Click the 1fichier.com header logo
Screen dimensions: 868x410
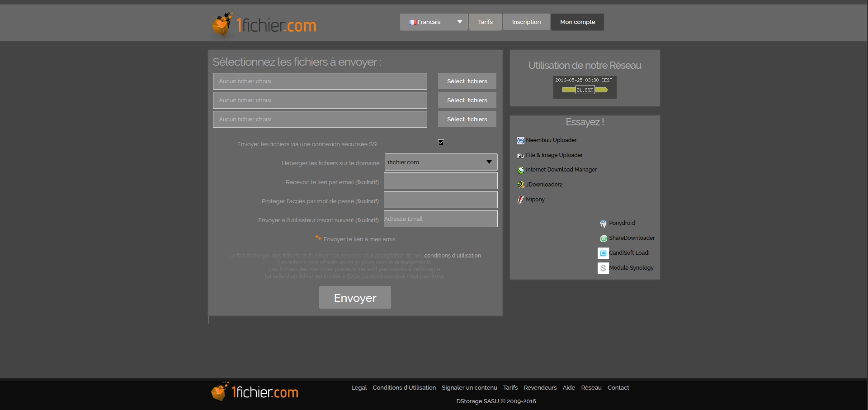pos(264,24)
